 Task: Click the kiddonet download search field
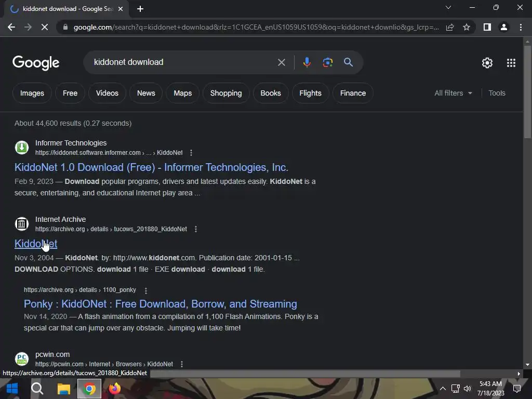click(x=183, y=62)
